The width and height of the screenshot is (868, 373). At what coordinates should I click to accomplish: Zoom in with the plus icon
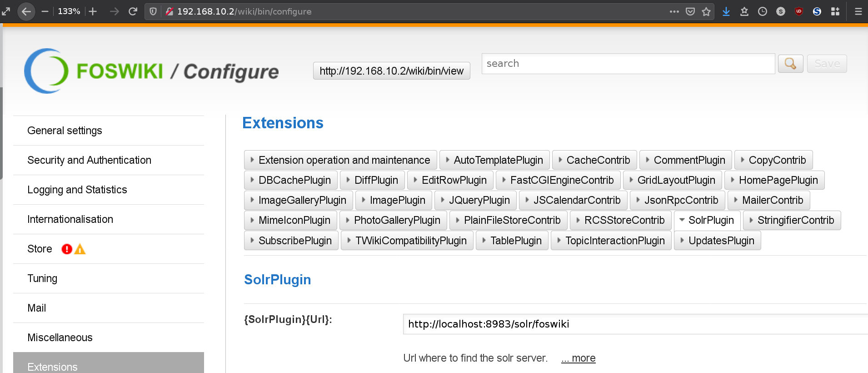pos(93,11)
